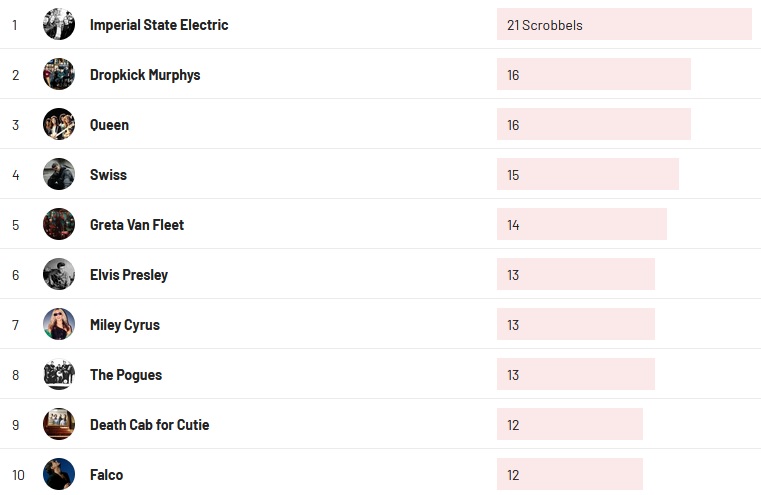Click Imperial State Electric avatar image
Screen dimensions: 761x495
tap(59, 24)
